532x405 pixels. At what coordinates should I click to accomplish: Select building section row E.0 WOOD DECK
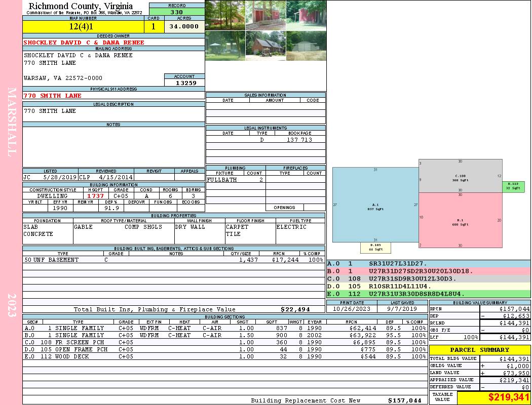point(225,356)
